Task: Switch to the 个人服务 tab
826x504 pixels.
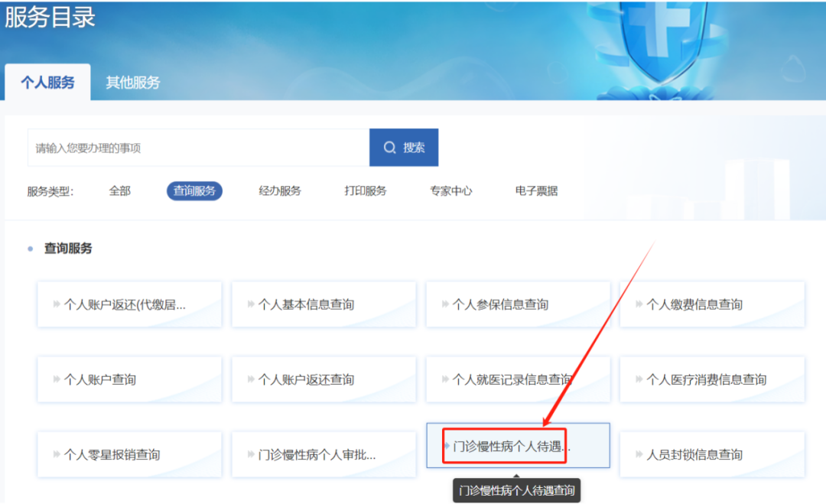Action: click(x=47, y=83)
